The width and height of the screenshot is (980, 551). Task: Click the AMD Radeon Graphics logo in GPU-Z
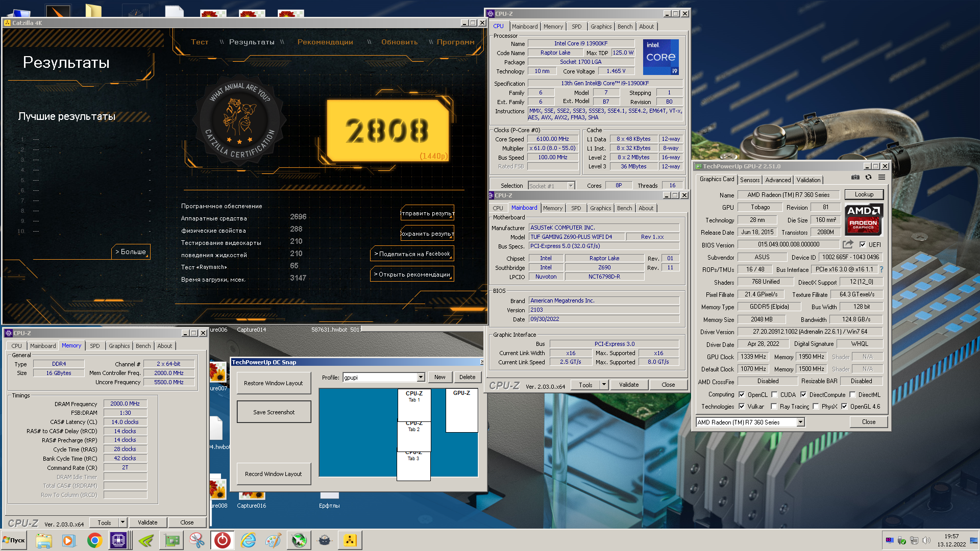tap(863, 220)
